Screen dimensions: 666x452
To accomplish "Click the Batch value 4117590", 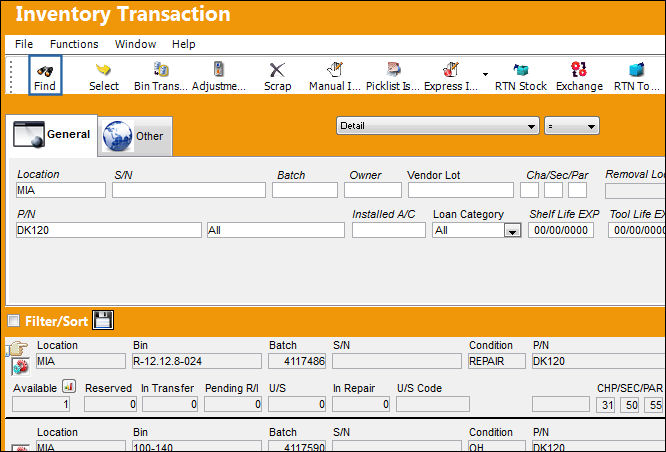I will tap(297, 446).
